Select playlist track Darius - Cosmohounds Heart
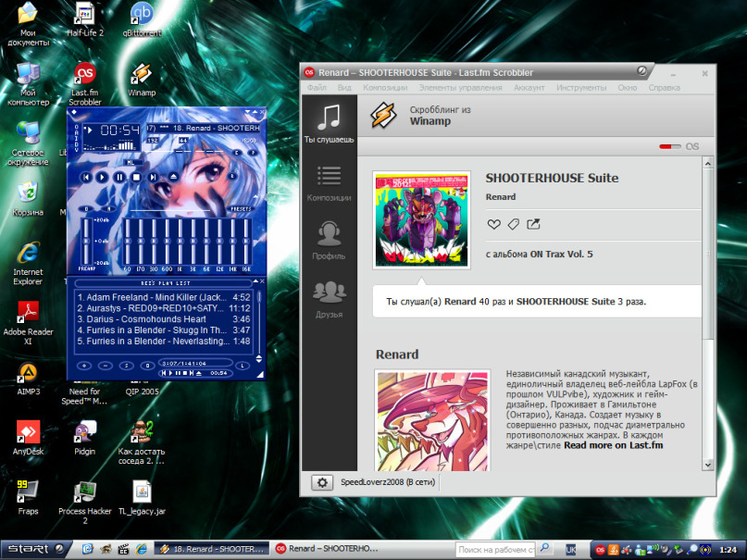This screenshot has height=560, width=747. pos(164,319)
